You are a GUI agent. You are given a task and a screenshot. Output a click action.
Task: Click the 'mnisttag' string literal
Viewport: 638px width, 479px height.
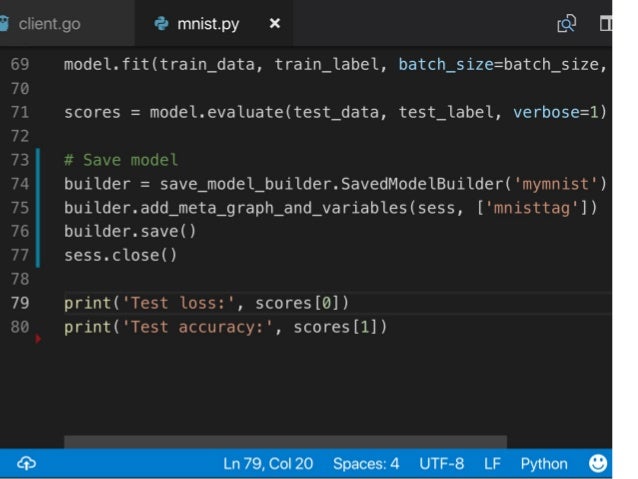[x=532, y=208]
